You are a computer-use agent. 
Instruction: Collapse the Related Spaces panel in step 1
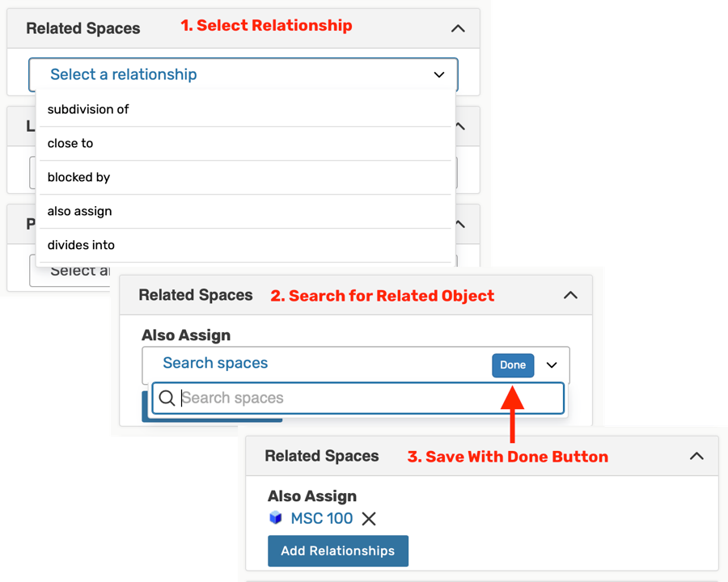tap(458, 28)
